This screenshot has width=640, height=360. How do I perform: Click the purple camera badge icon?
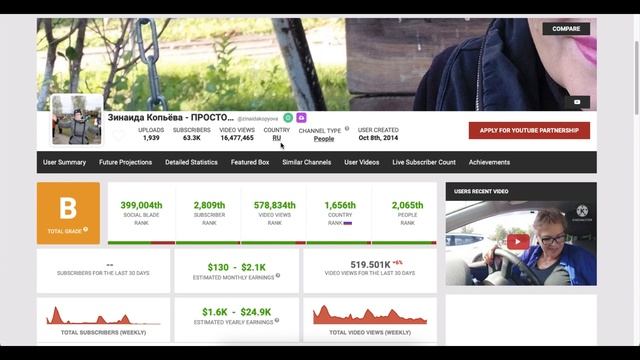click(301, 118)
